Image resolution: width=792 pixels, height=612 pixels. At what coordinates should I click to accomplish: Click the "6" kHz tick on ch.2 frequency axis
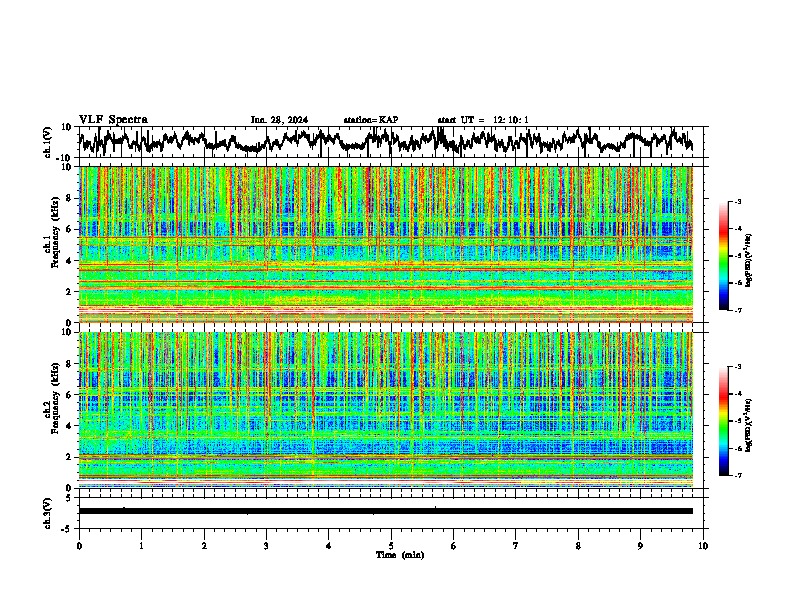[69, 395]
